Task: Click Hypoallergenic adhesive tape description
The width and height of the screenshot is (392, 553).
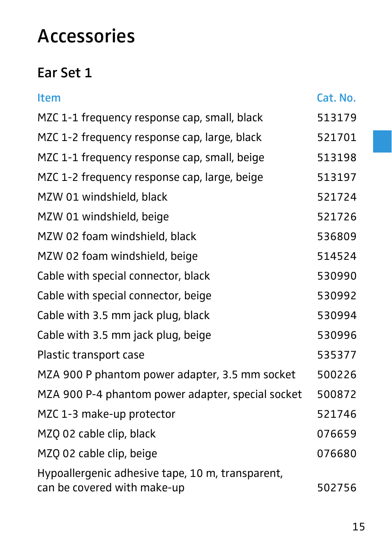Action: click(160, 480)
